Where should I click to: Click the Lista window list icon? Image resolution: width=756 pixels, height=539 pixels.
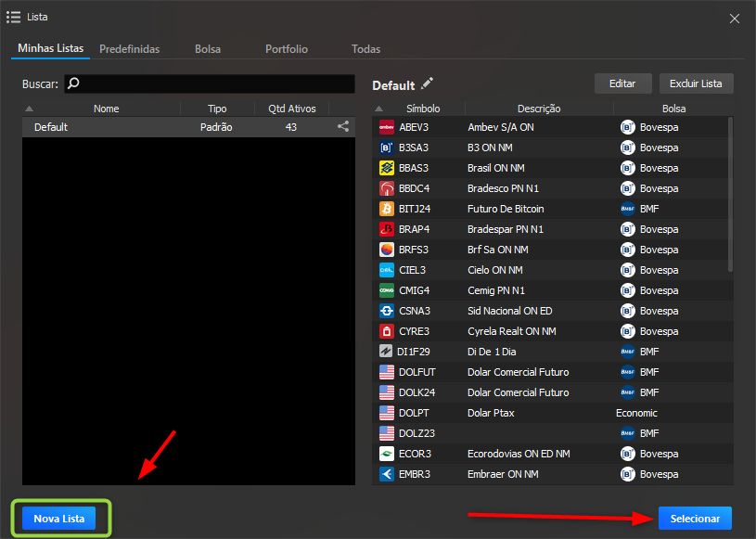tap(14, 18)
